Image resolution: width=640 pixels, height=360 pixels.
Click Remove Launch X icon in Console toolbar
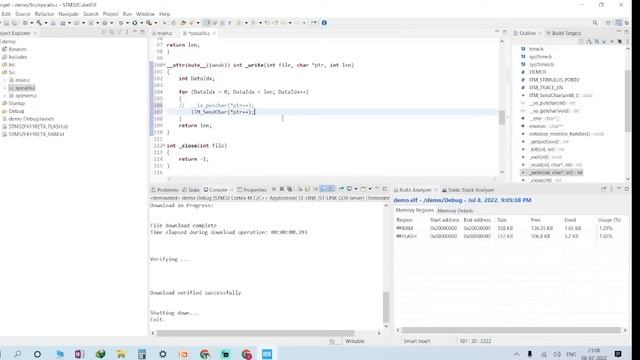pos(282,189)
